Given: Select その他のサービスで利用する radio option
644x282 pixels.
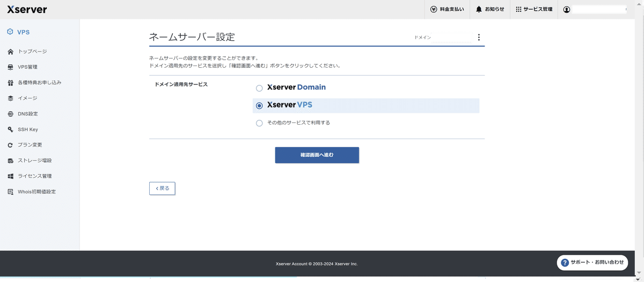Looking at the screenshot, I should 259,123.
